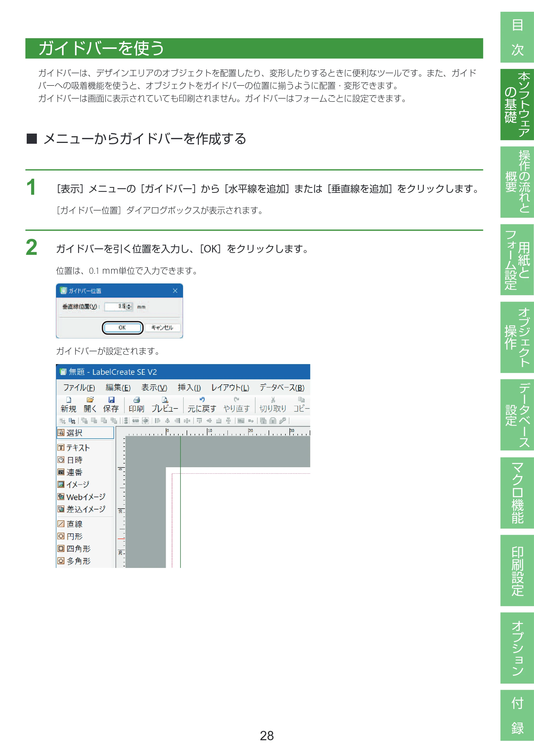Open the ファイル(F) menu

tap(79, 388)
